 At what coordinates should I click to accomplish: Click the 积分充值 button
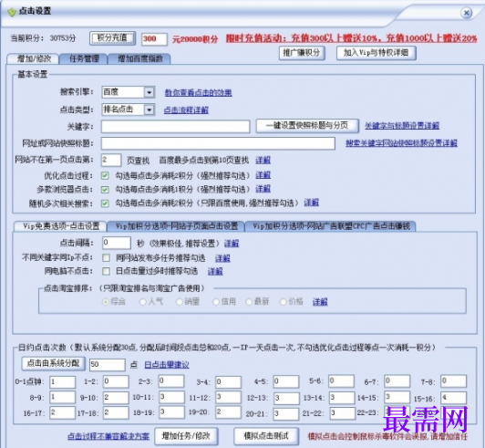[x=113, y=38]
